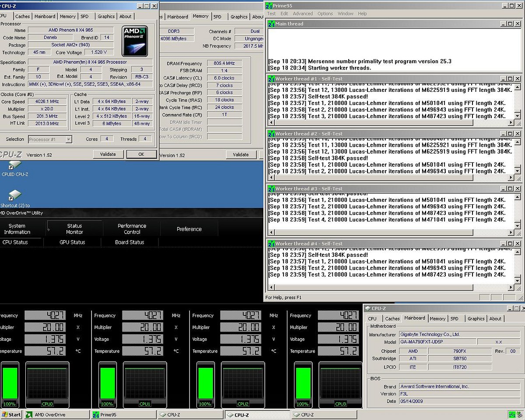Click the scroll-left arrow in Worker thread #1
The image size is (525, 420).
[271, 122]
